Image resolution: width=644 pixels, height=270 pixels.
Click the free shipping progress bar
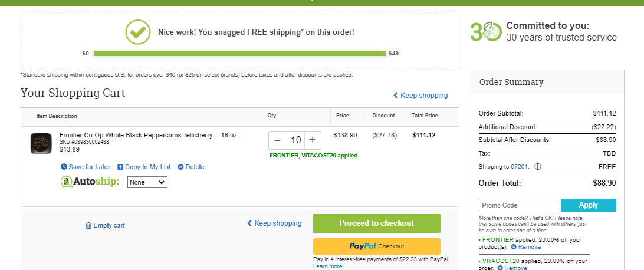tap(240, 53)
